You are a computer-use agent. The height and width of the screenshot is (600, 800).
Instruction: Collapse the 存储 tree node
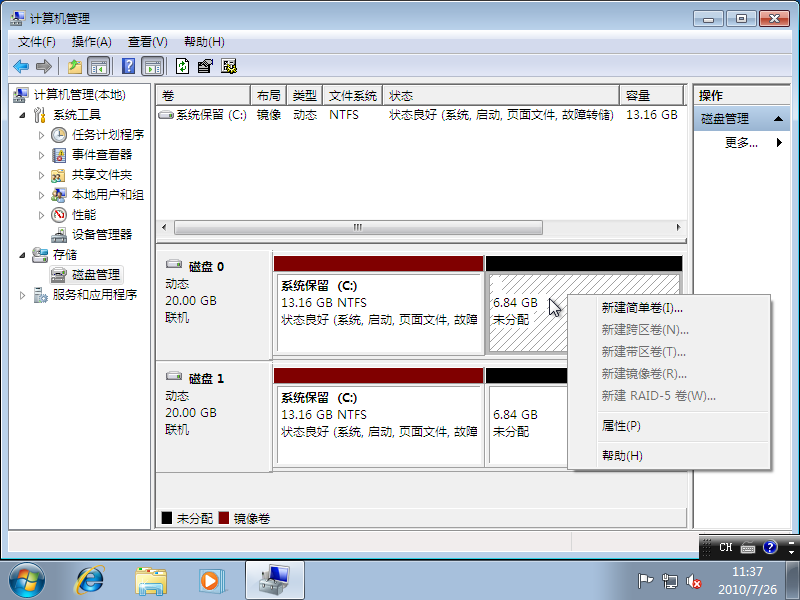(22, 255)
